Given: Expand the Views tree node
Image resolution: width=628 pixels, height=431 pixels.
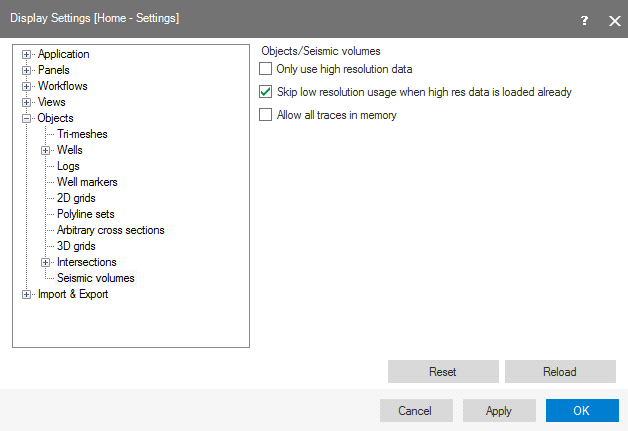Looking at the screenshot, I should (27, 102).
